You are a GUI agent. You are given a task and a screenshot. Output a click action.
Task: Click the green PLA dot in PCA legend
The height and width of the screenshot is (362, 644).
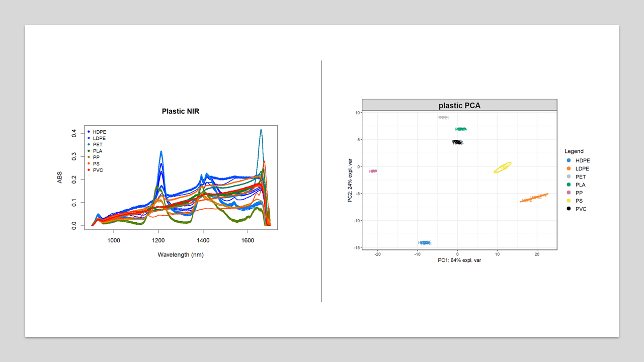click(x=568, y=185)
